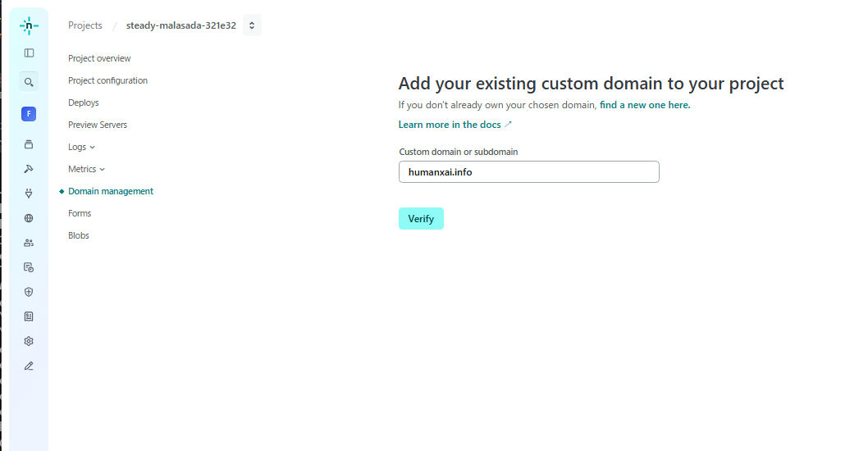Toggle the sidebar panel icon
This screenshot has width=868, height=451.
click(x=29, y=53)
